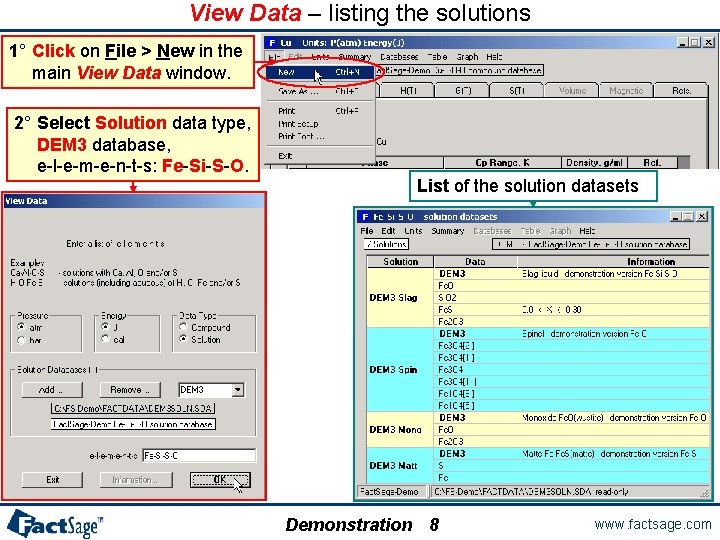Switch to the H(T) tab
The width and height of the screenshot is (720, 540).
click(x=408, y=90)
